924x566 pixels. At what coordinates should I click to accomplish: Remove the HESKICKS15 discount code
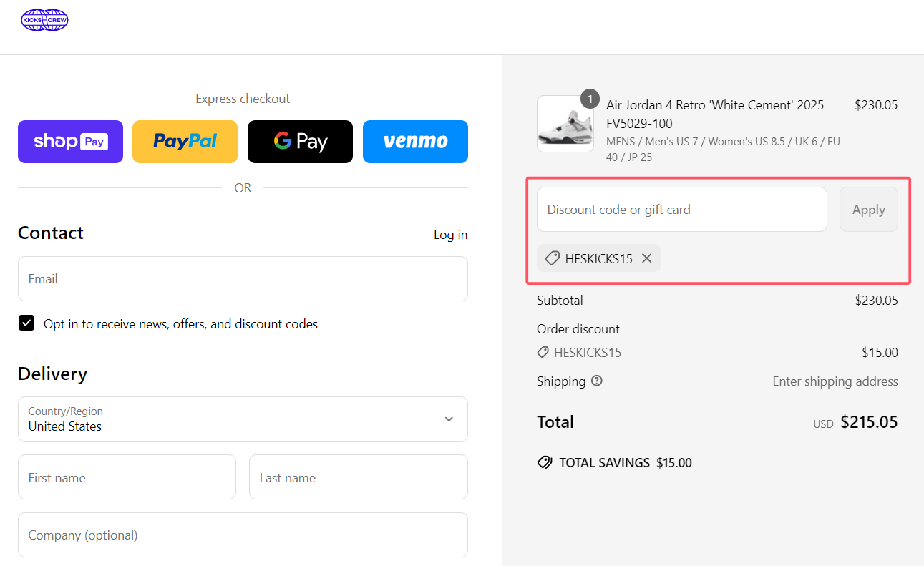[x=647, y=258]
